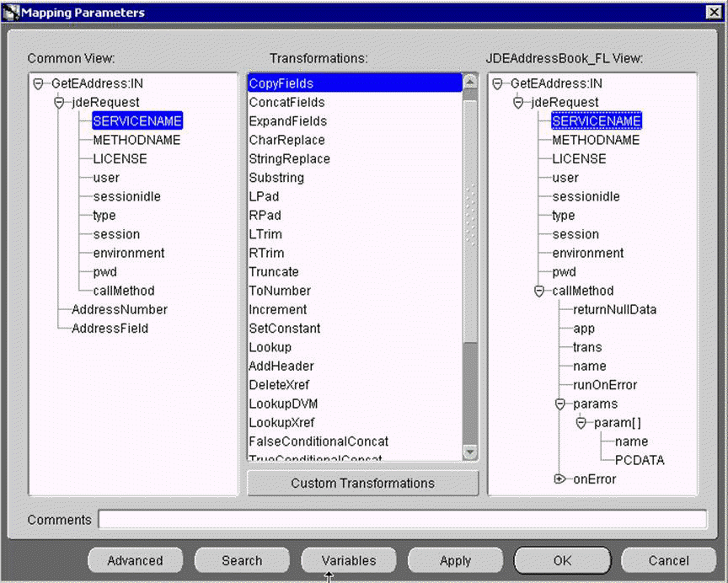Screen dimensions: 728x583
Task: Select app tree item
Action: (584, 329)
